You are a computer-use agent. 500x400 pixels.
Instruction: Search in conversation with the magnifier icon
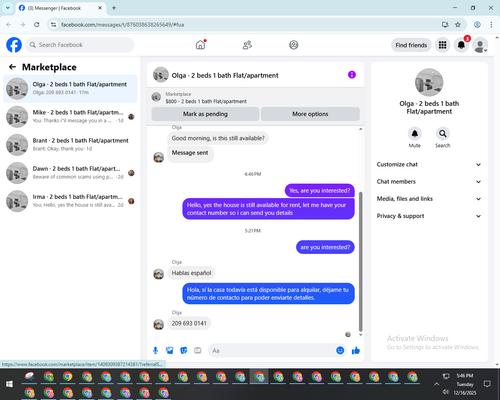(x=443, y=134)
